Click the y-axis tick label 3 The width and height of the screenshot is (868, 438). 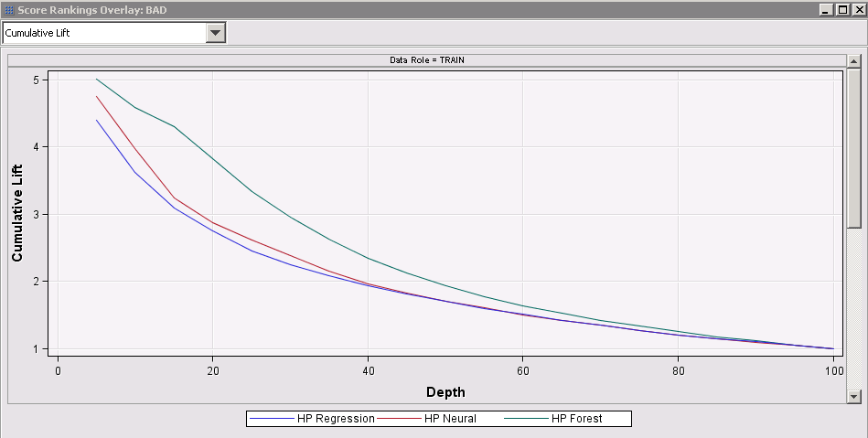point(36,214)
